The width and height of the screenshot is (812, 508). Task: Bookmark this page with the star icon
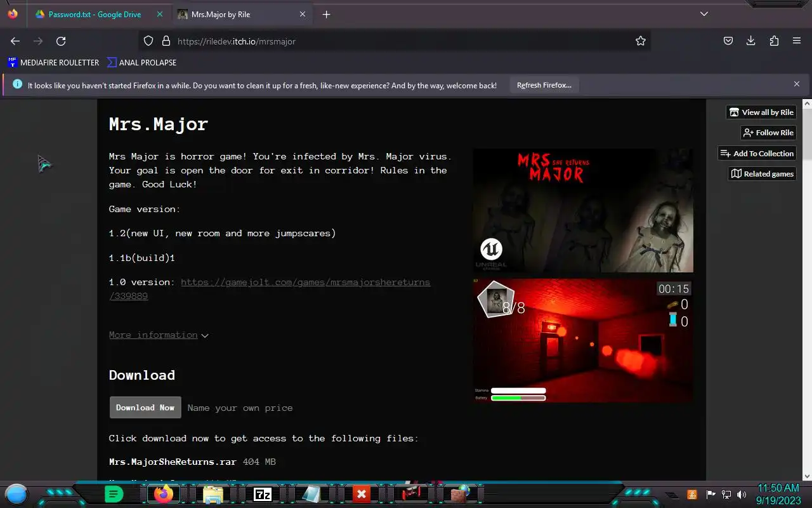641,41
